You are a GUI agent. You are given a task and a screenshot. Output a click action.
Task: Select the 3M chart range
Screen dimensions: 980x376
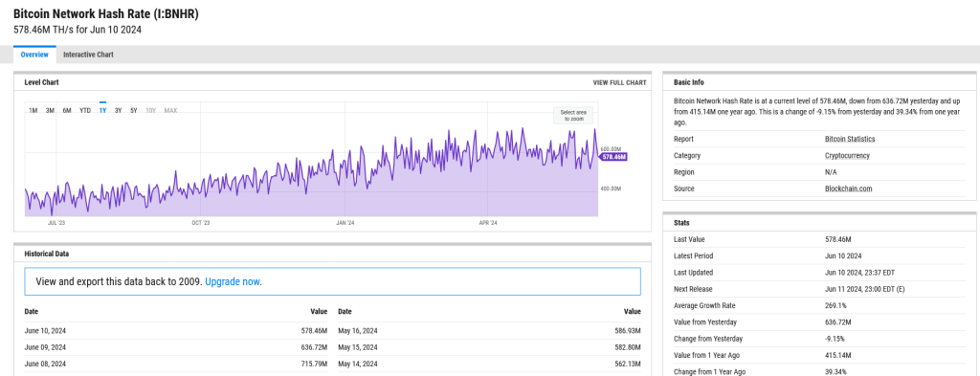click(x=50, y=111)
